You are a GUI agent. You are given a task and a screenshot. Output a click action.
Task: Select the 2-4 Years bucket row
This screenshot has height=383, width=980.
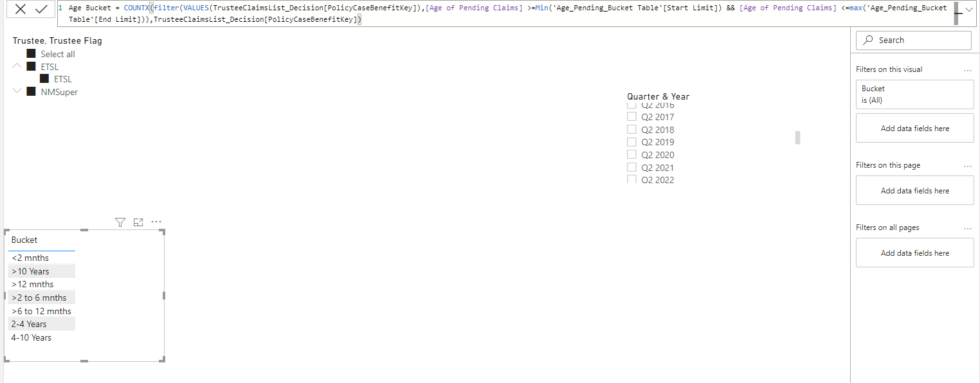(x=41, y=324)
